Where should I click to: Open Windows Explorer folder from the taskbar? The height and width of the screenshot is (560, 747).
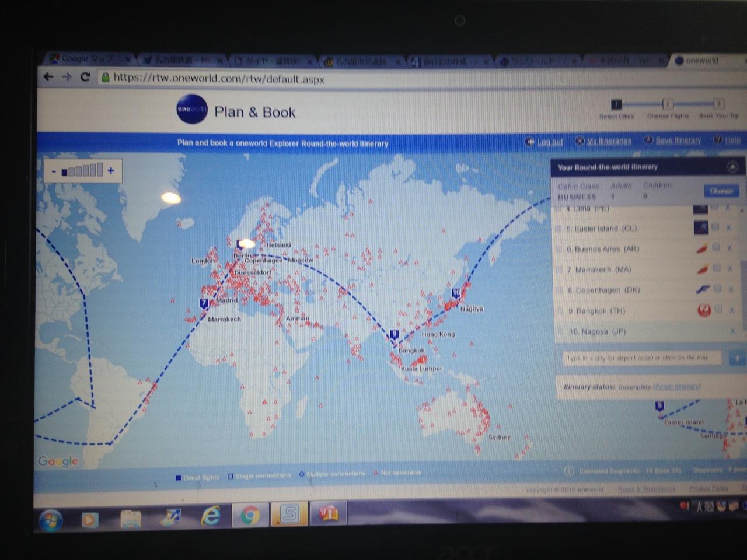coord(131,518)
